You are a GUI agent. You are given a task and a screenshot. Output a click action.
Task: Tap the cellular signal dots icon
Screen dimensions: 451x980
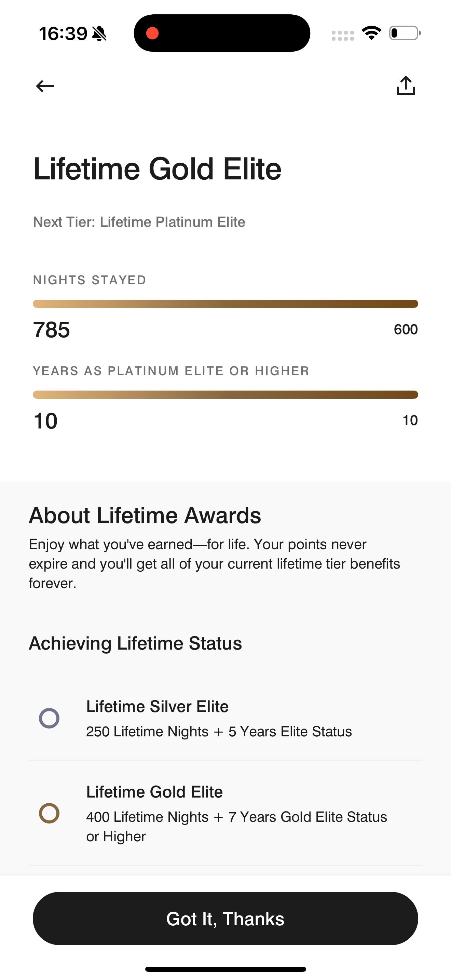pos(343,36)
